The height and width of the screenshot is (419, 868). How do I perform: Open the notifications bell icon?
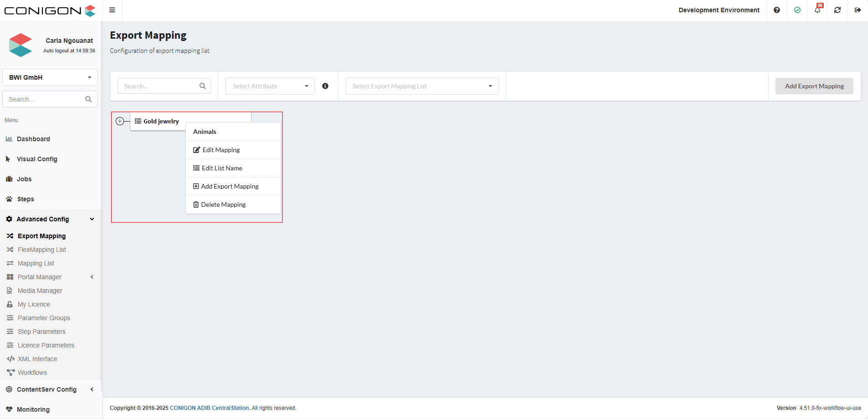pyautogui.click(x=817, y=10)
